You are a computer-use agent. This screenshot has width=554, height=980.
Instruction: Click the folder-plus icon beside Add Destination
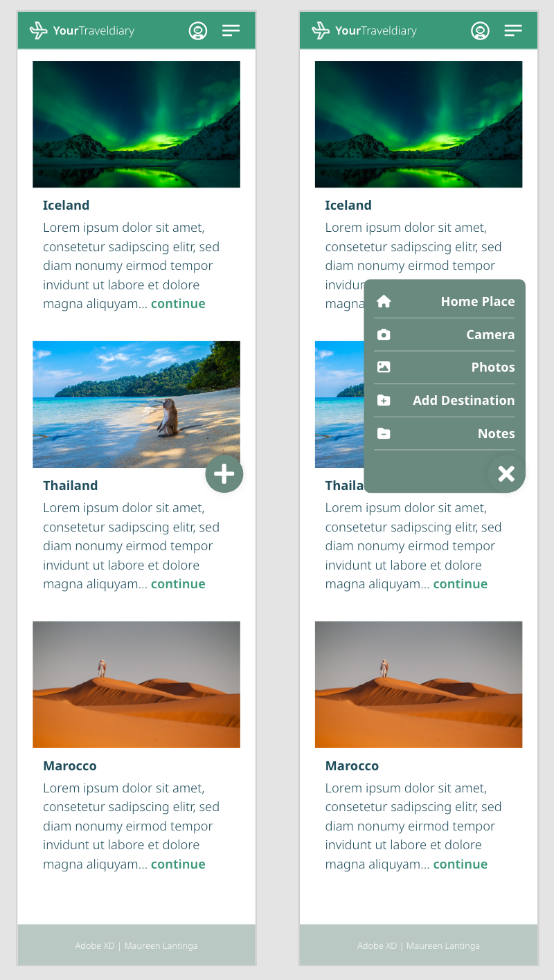click(x=384, y=400)
